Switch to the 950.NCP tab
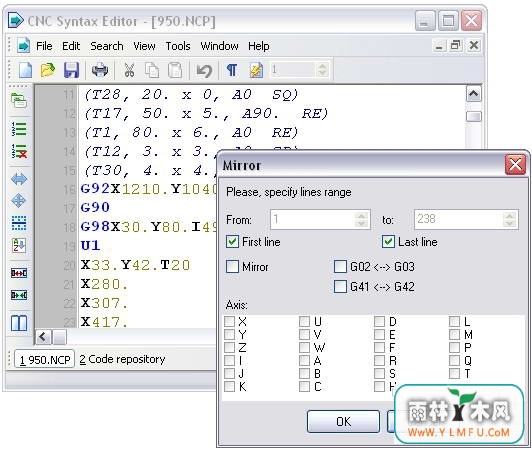This screenshot has width=532, height=449. pos(44,359)
